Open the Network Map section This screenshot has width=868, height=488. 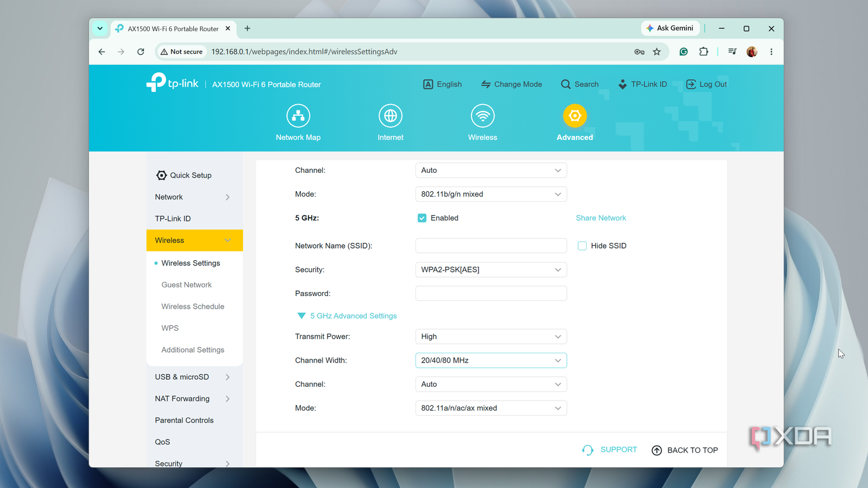click(298, 123)
